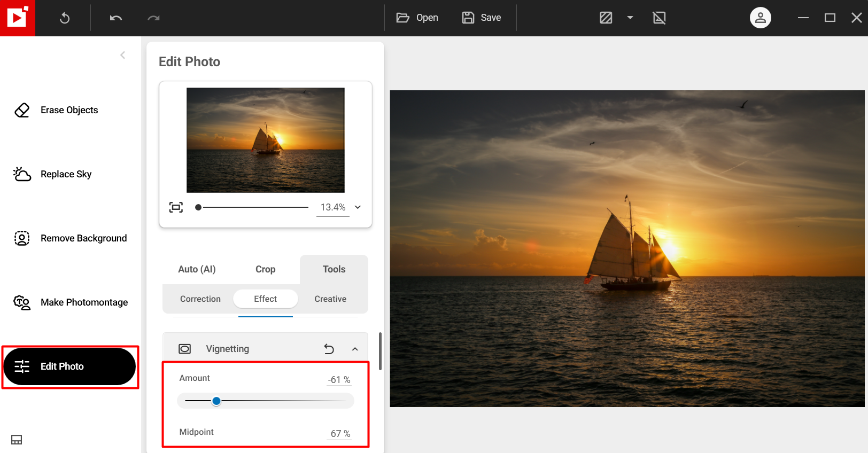
Task: Click the Remove Background portrait icon
Action: [22, 238]
